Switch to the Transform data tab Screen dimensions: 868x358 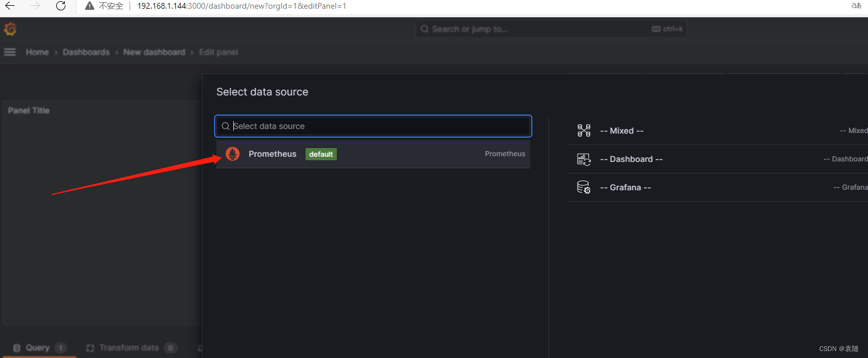[131, 348]
